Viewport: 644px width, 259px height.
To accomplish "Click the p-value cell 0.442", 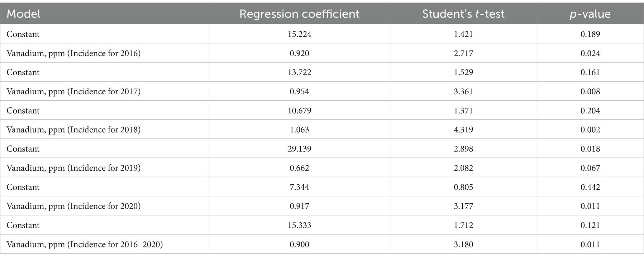I will coord(590,187).
